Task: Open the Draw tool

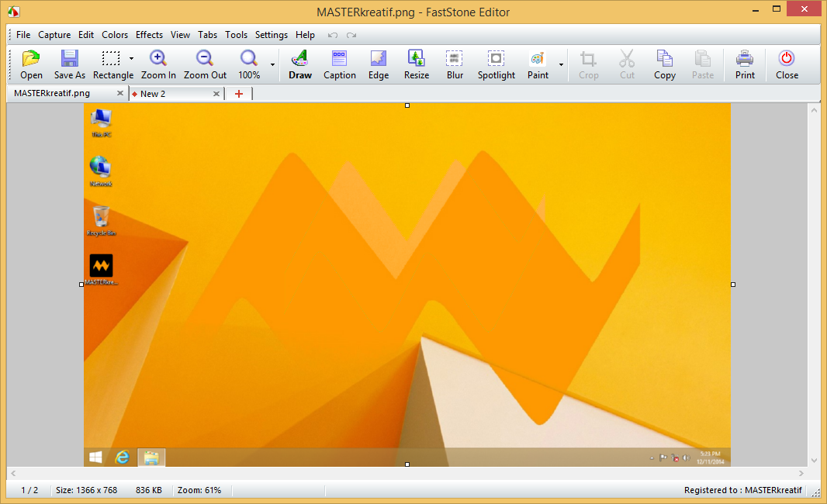Action: point(300,65)
